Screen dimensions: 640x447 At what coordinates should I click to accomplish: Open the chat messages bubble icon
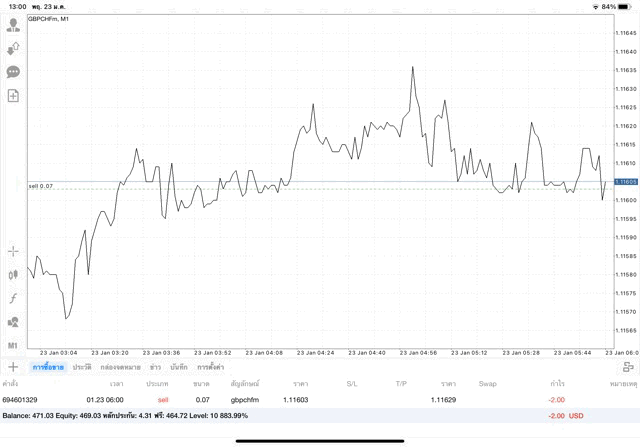coord(13,72)
